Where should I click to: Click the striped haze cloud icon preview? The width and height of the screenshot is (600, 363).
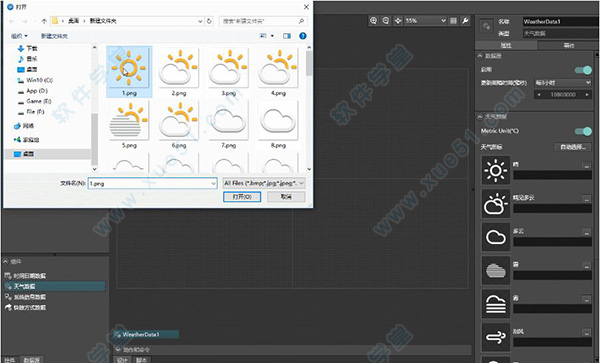click(x=496, y=270)
